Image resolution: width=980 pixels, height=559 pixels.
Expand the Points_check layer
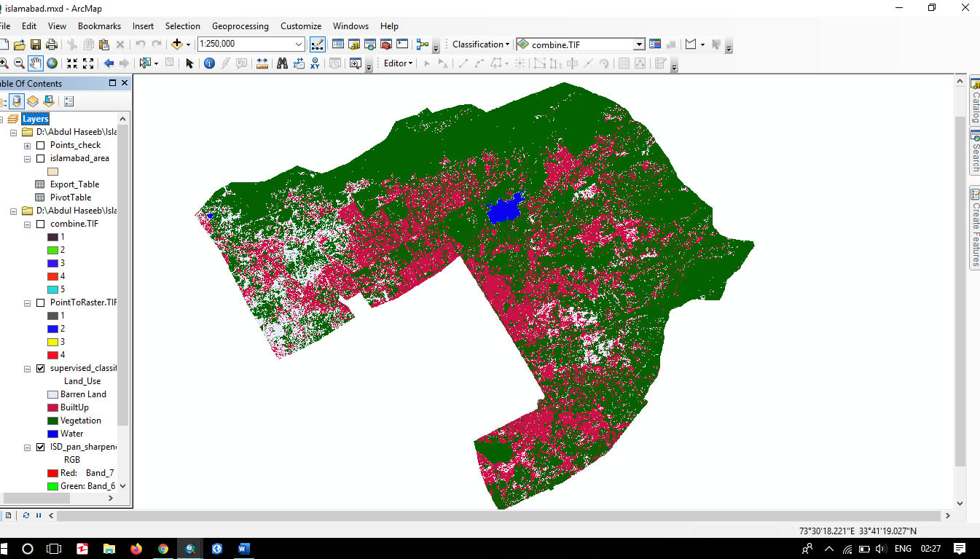[28, 146]
